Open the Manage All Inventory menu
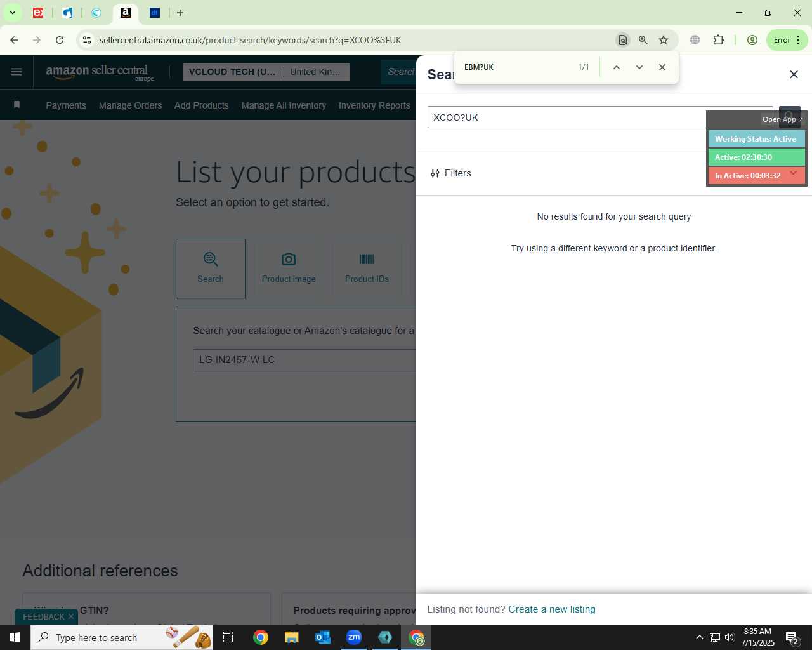The image size is (812, 650). click(284, 105)
